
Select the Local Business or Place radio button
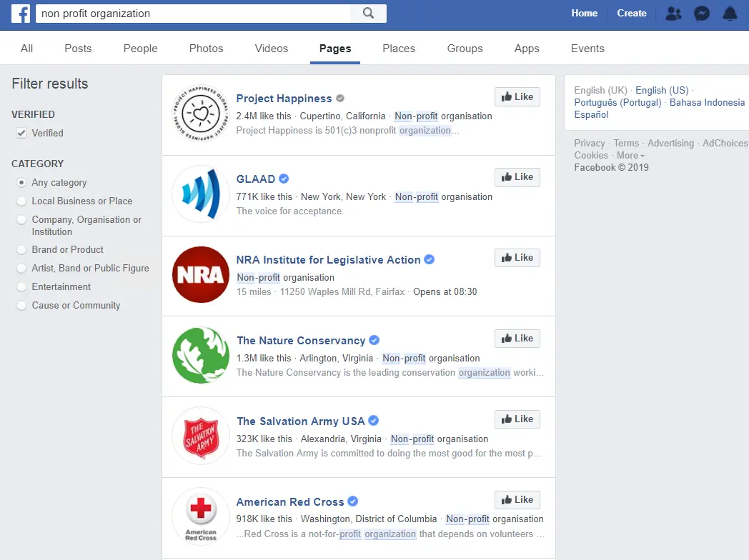click(21, 201)
